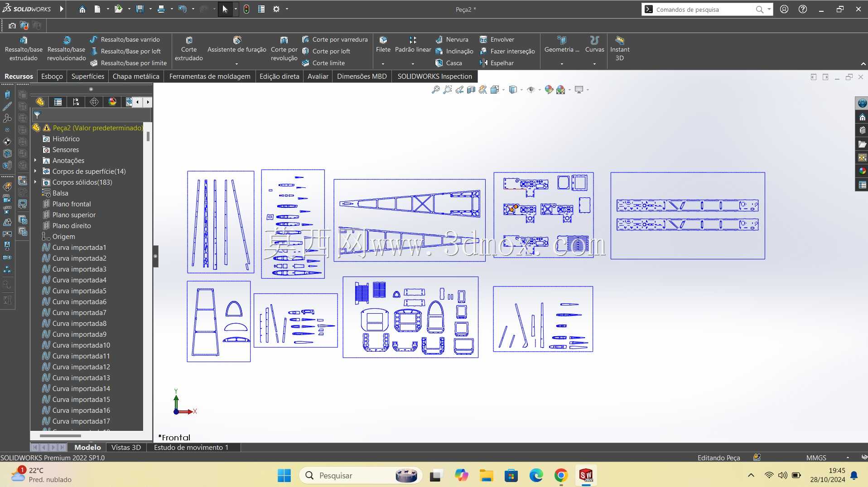The height and width of the screenshot is (487, 868).
Task: Expand Corpos sólidos(183) node
Action: 36,182
